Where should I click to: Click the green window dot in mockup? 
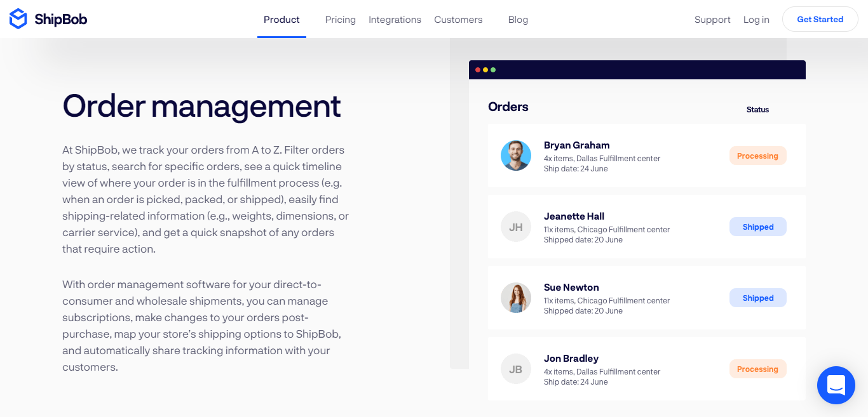point(493,70)
